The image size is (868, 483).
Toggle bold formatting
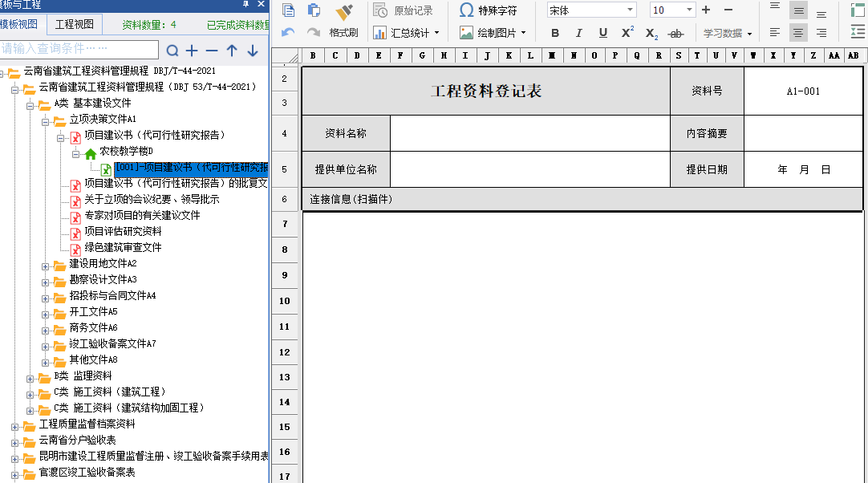point(555,33)
